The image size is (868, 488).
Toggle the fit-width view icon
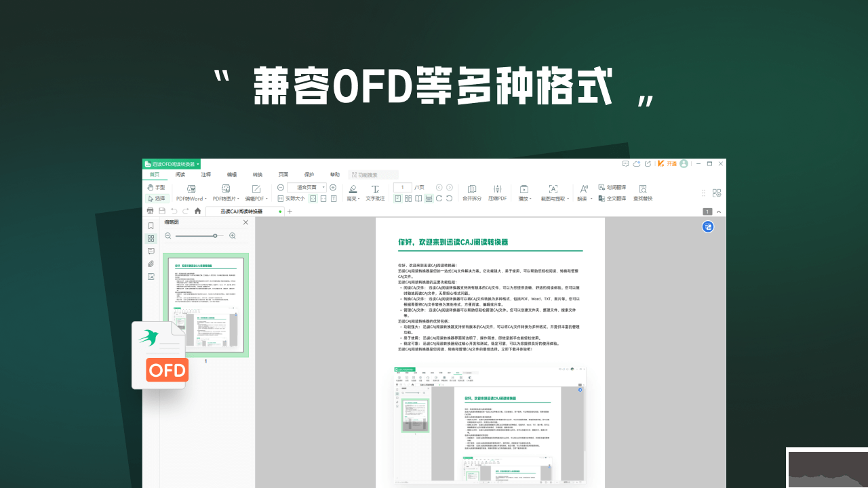tap(323, 199)
